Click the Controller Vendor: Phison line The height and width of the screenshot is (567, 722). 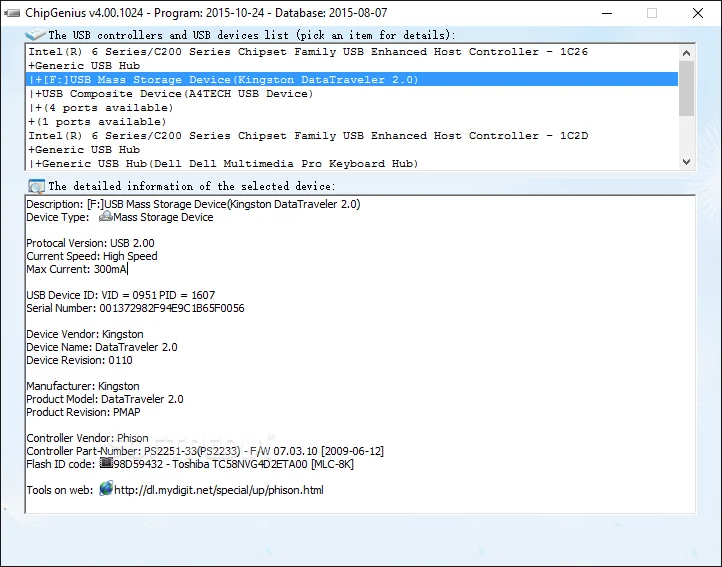point(87,438)
